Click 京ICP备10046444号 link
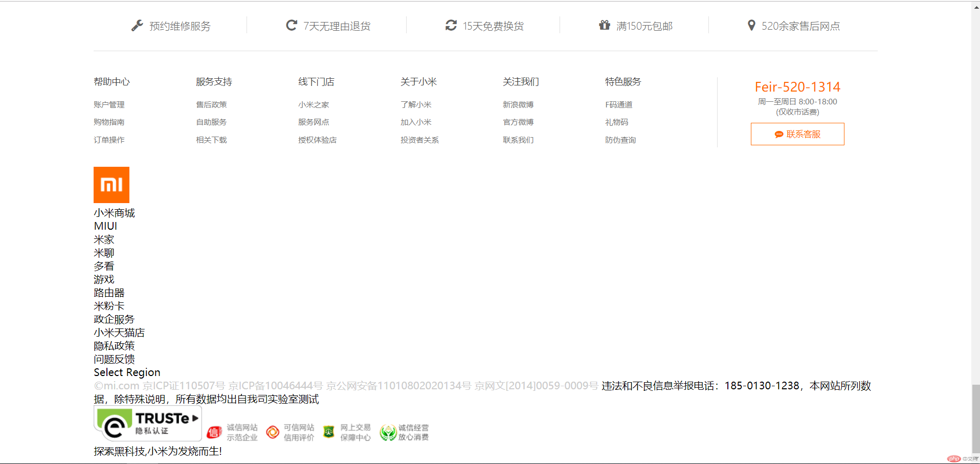Image resolution: width=980 pixels, height=464 pixels. (x=276, y=386)
